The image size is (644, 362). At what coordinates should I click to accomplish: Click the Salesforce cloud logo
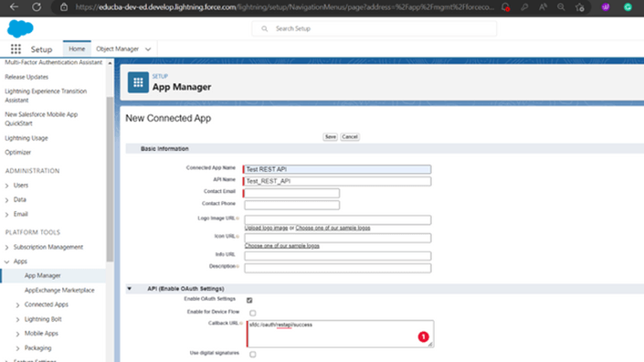pos(20,28)
